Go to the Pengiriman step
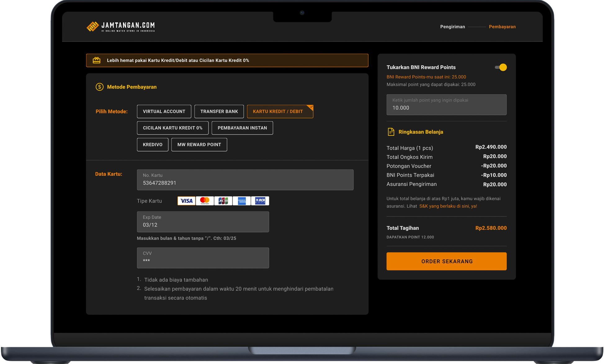604x364 pixels. coord(452,27)
